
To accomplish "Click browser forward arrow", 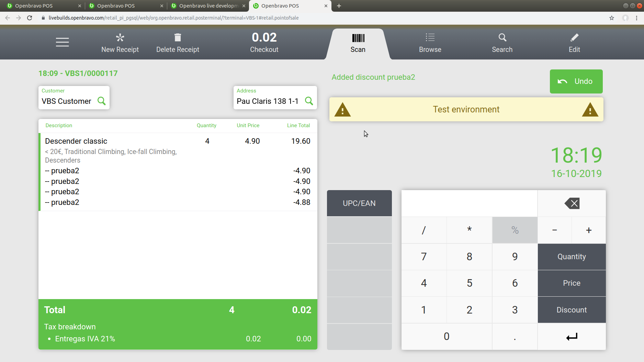I will click(x=19, y=18).
